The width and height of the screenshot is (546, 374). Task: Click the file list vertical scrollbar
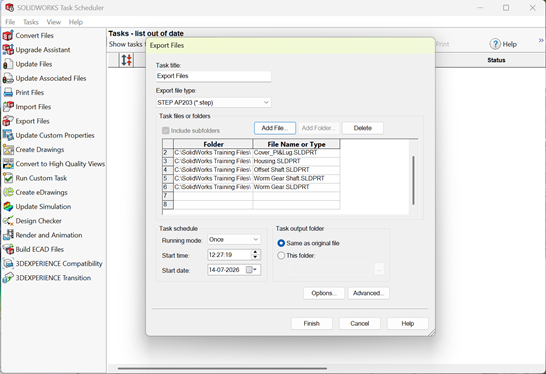tap(413, 180)
